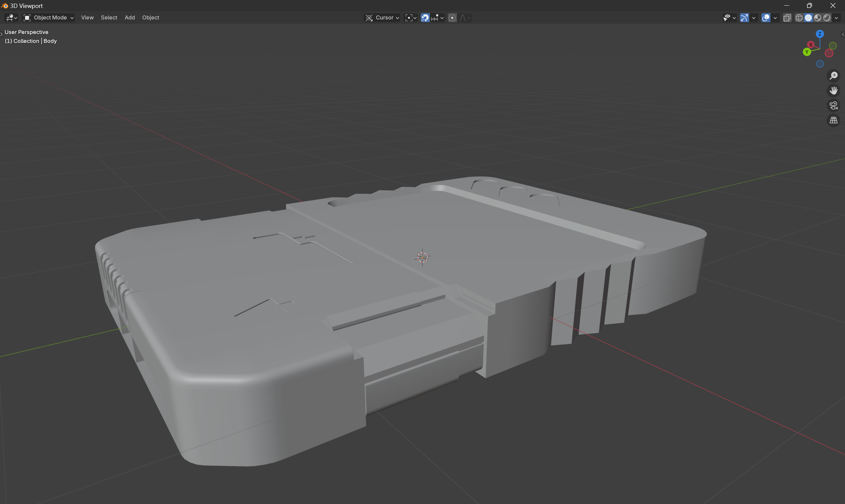Click the negative X axis gizmo circle
Viewport: 845px width, 504px height.
pyautogui.click(x=829, y=53)
